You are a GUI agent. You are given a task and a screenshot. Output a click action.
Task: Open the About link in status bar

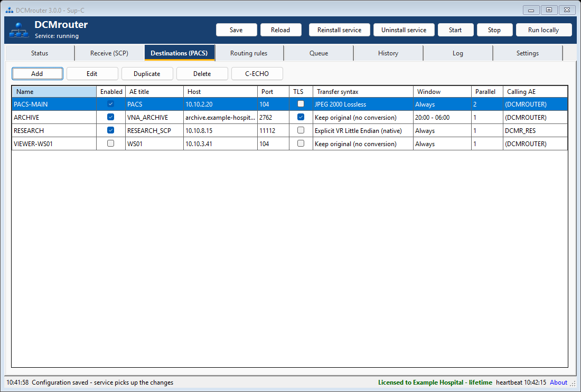(x=558, y=383)
